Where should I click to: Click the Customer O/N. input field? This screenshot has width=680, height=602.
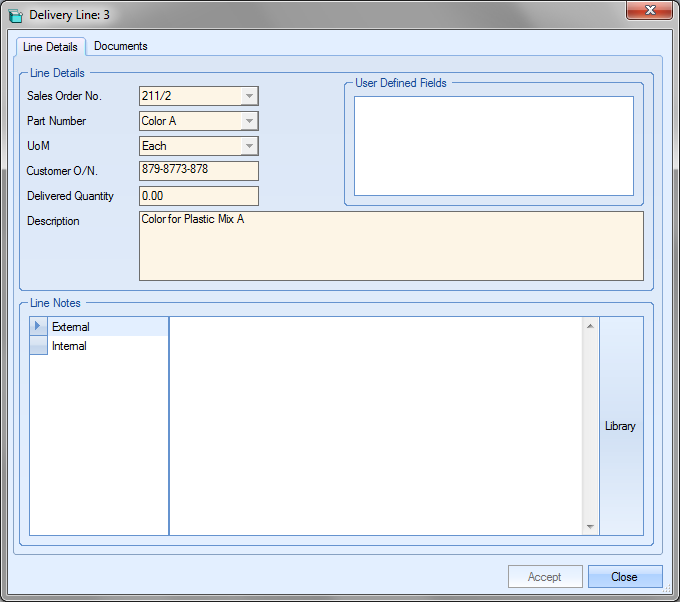tap(198, 171)
